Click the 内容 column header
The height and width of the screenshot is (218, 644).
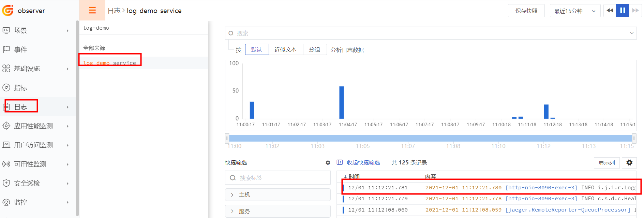(431, 176)
